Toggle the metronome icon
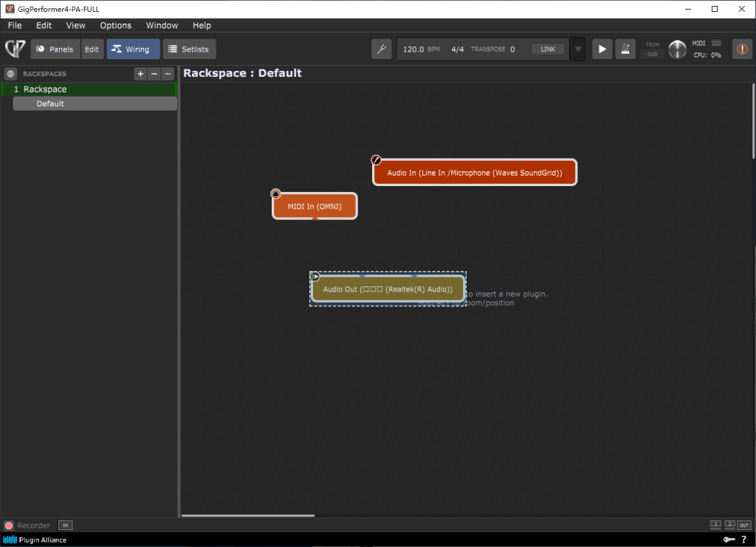The height and width of the screenshot is (547, 756). pos(625,49)
